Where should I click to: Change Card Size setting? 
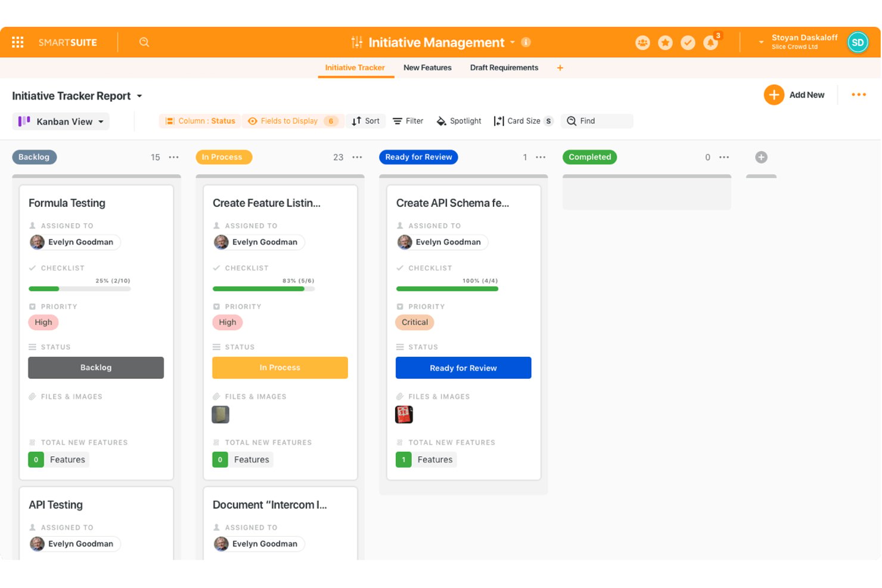click(523, 121)
